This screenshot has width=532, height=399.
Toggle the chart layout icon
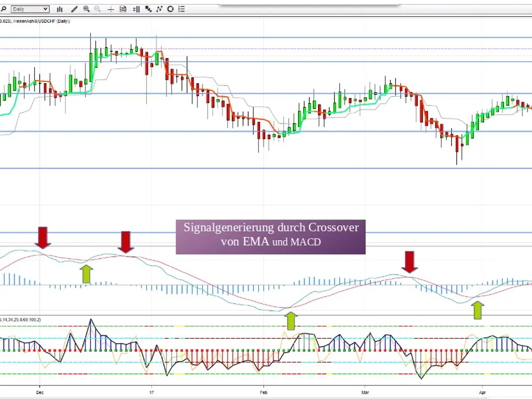click(x=148, y=9)
